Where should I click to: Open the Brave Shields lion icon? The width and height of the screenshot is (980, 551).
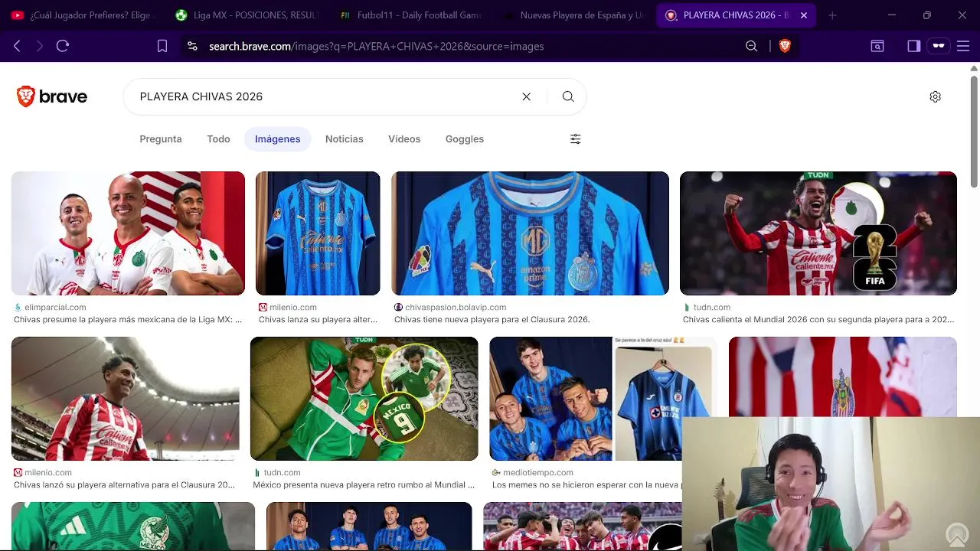pos(785,46)
